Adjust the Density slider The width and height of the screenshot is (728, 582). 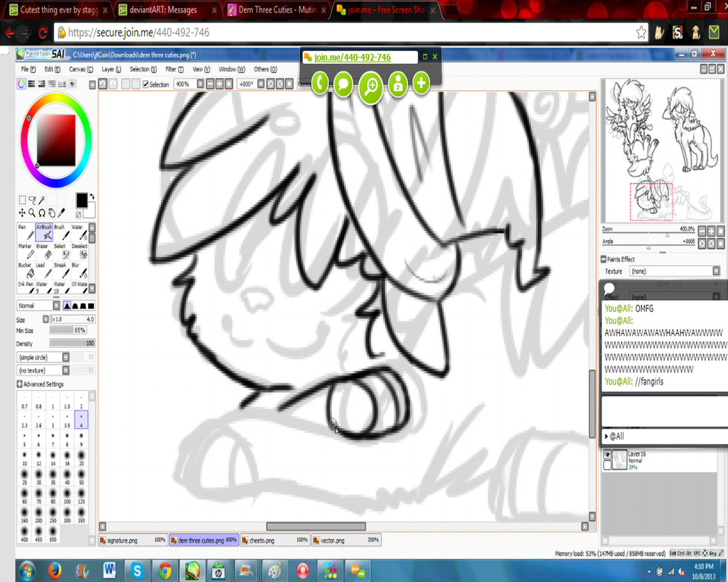(x=72, y=343)
